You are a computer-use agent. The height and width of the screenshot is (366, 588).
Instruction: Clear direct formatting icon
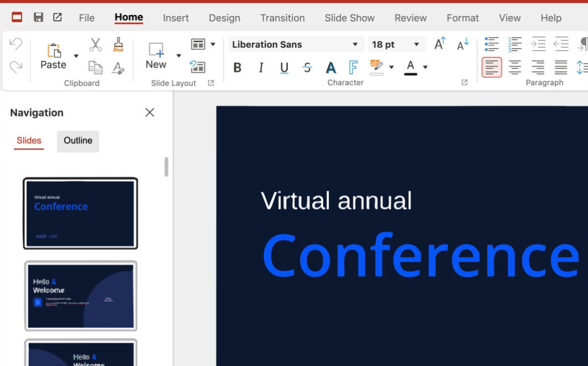point(118,68)
